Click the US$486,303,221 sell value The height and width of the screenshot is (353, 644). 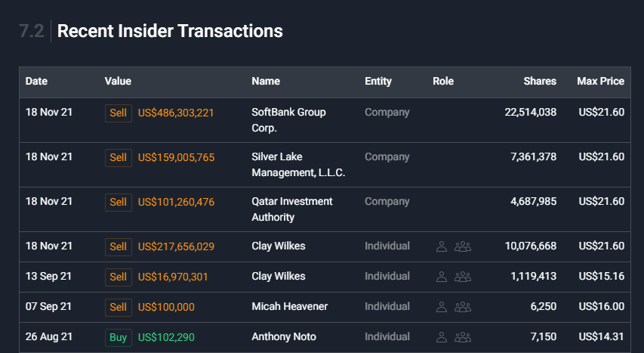(x=176, y=113)
